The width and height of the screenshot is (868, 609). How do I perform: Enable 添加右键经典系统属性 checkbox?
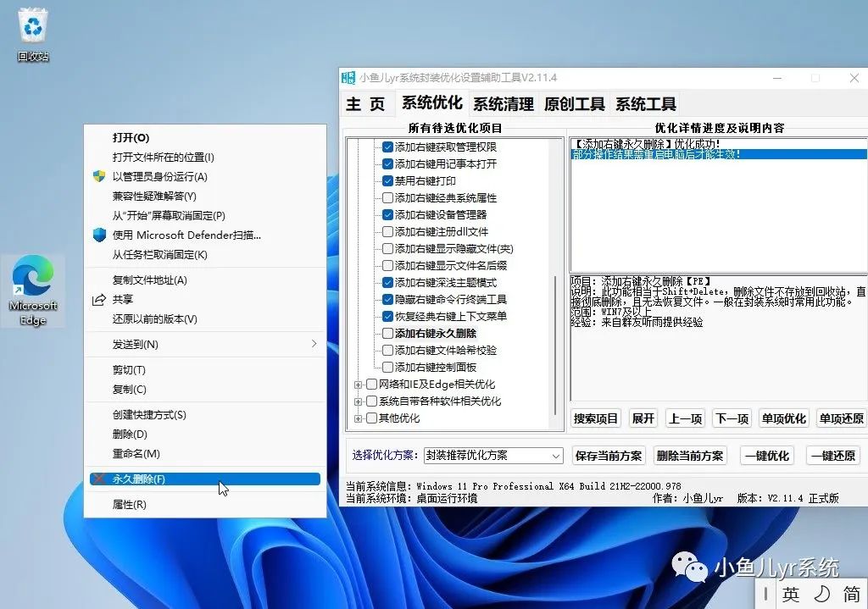(387, 198)
